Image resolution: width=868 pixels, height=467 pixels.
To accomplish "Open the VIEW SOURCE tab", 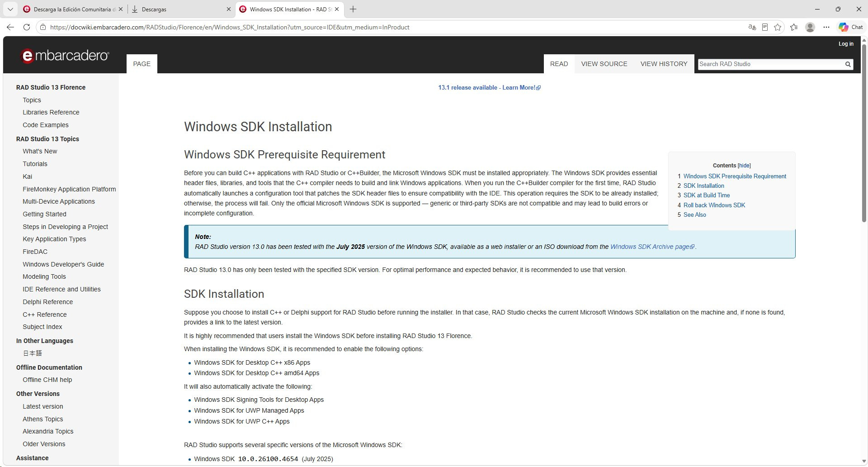I will point(604,64).
